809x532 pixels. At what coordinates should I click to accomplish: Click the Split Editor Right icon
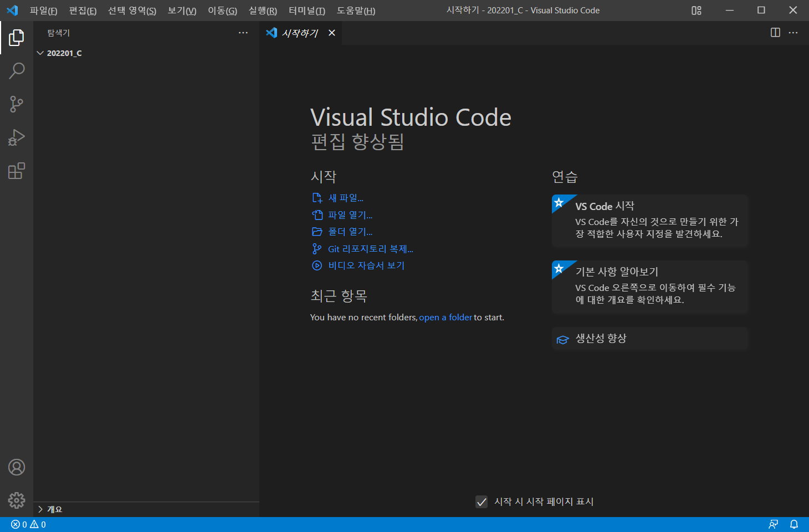tap(775, 33)
